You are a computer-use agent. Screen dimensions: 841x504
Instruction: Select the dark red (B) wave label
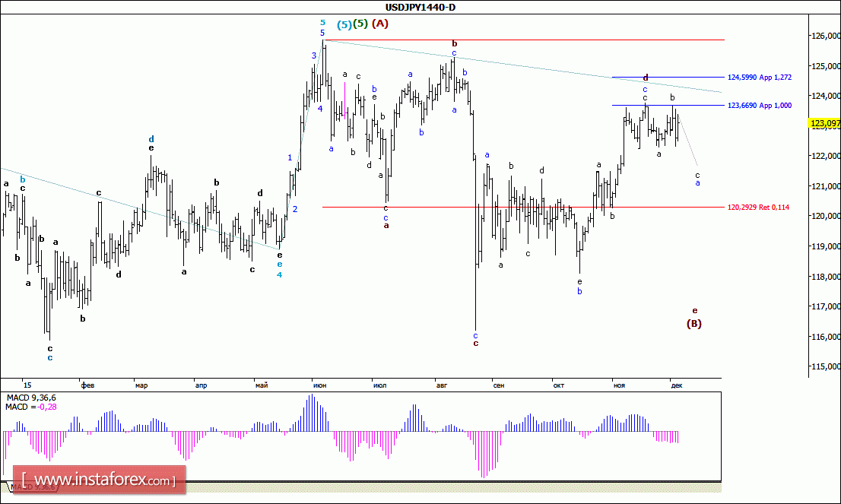694,323
